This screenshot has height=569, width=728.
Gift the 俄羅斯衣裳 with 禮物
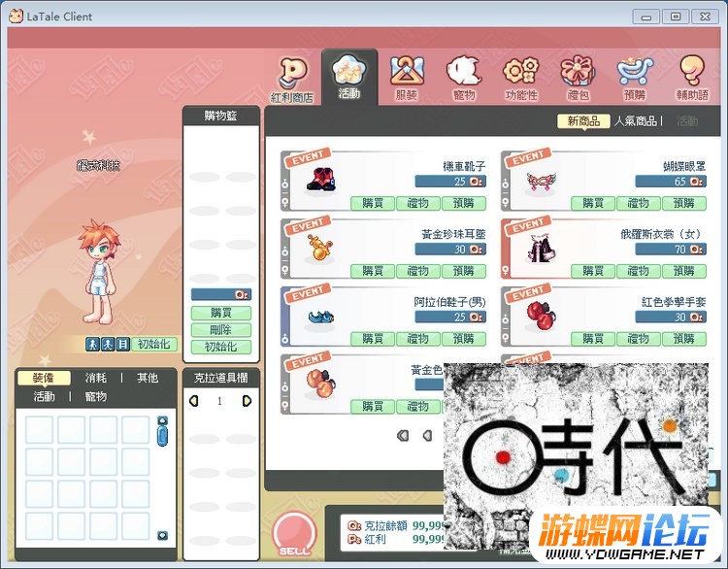pos(638,271)
